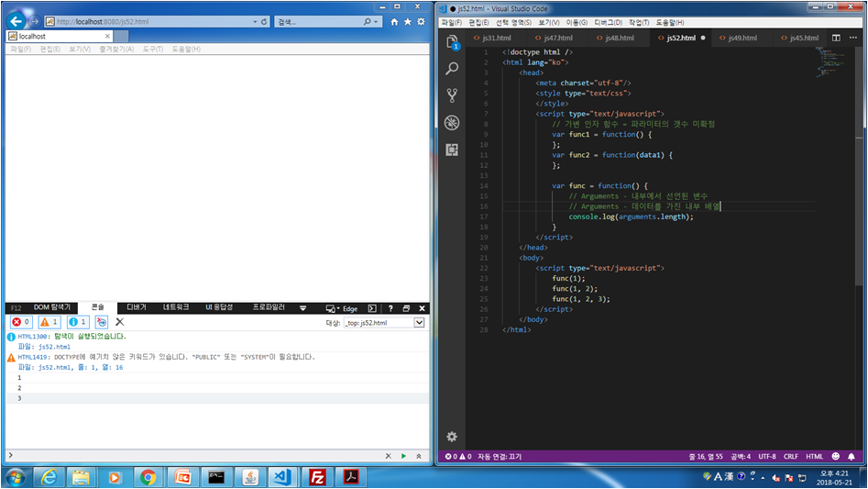Click line and column indicator in status bar
Image resolution: width=868 pixels, height=489 pixels.
pos(705,456)
